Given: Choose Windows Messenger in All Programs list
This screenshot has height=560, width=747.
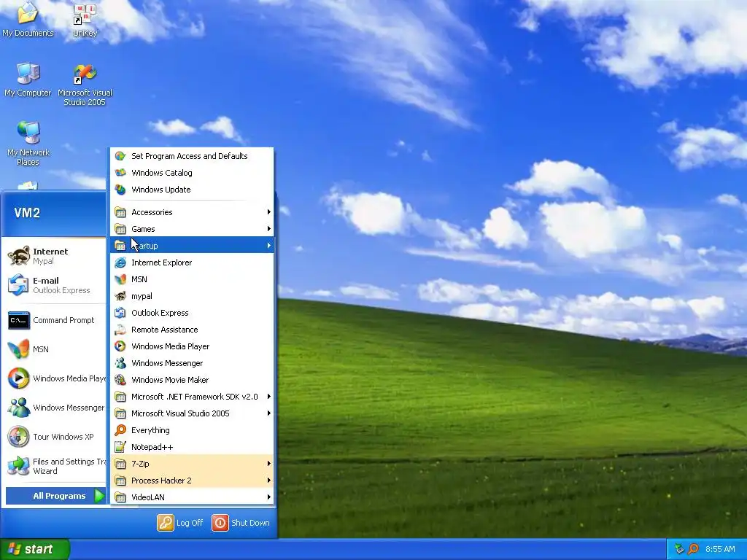Looking at the screenshot, I should click(x=192, y=363).
